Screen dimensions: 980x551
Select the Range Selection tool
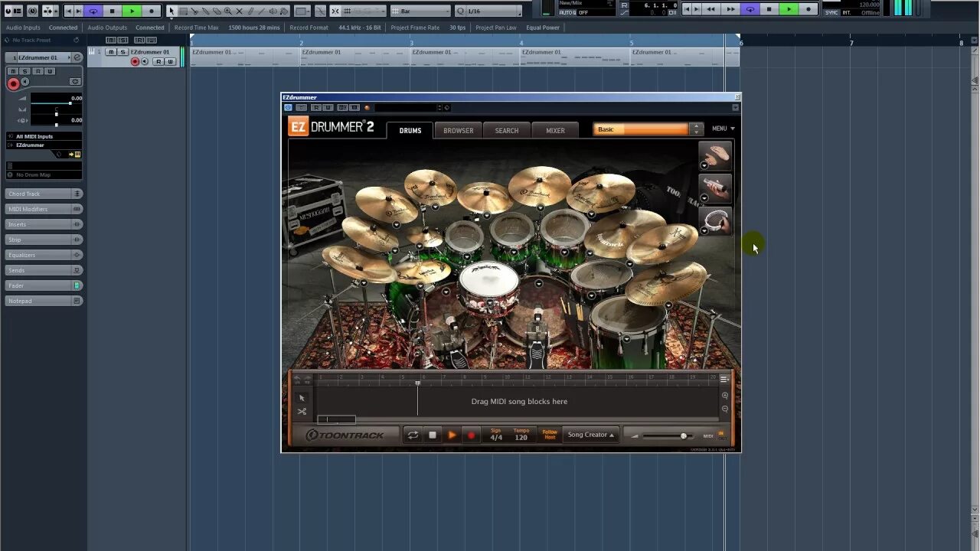click(183, 11)
